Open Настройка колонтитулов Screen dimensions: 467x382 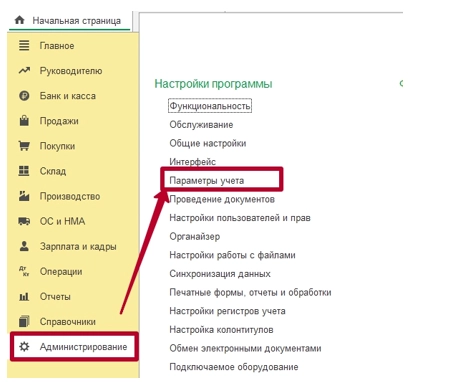[221, 330]
